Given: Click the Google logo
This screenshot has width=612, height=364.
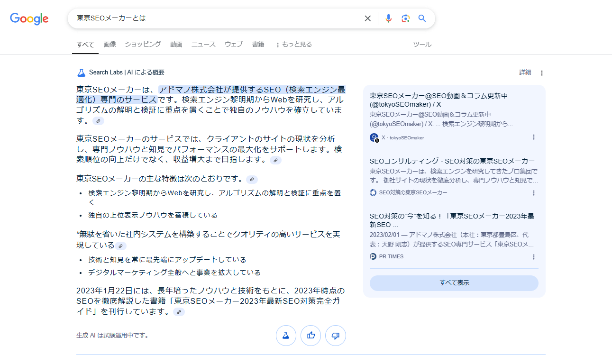Looking at the screenshot, I should pyautogui.click(x=29, y=18).
